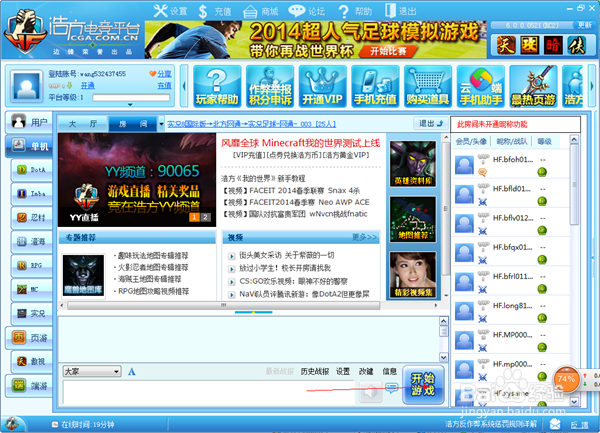Open 地图推荐 thumbnail
This screenshot has width=600, height=433.
(413, 219)
